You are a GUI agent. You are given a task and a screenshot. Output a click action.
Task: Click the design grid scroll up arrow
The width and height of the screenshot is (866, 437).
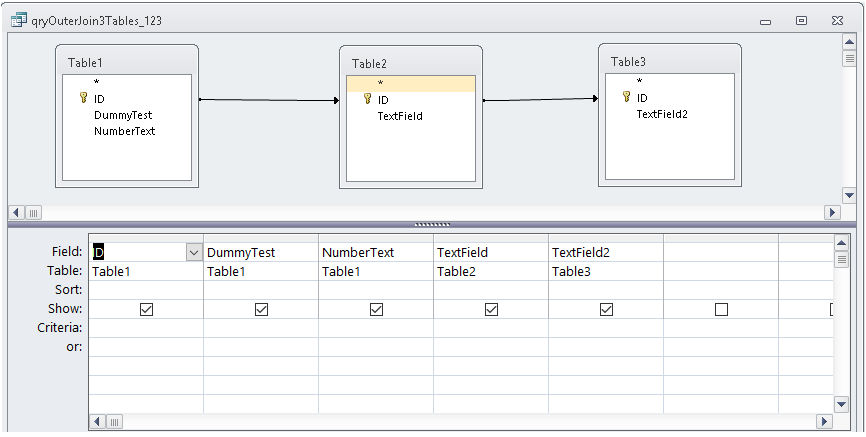tap(841, 243)
